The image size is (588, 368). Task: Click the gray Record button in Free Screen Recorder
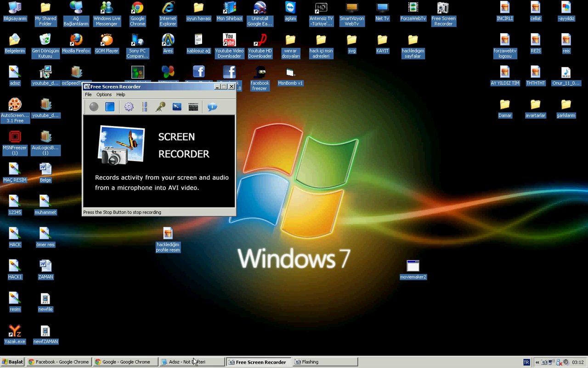pyautogui.click(x=94, y=107)
